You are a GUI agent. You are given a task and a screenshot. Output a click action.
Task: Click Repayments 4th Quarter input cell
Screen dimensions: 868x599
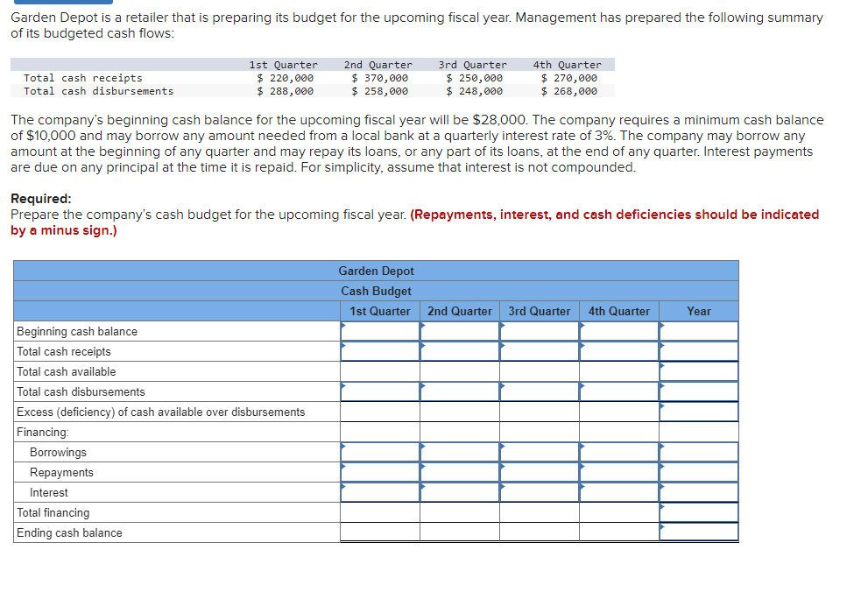pos(619,472)
